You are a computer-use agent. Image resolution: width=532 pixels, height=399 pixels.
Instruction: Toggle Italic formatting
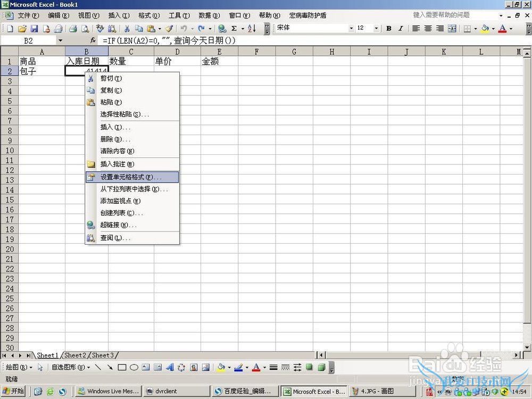tap(401, 29)
